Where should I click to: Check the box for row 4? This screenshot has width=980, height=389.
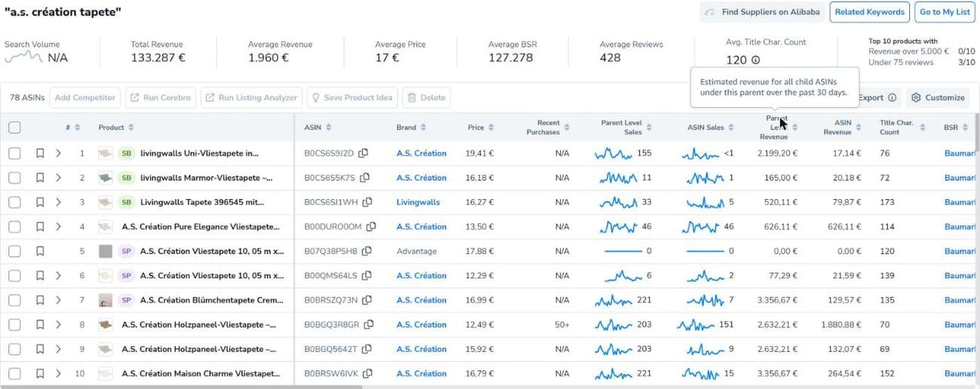(14, 227)
